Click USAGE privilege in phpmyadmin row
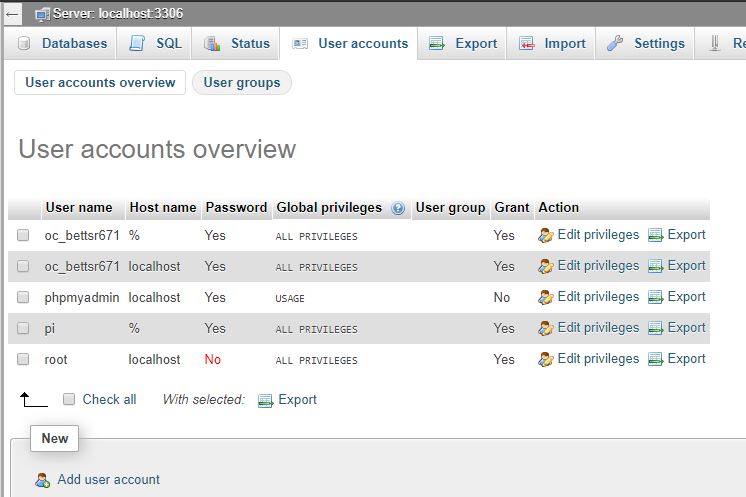The width and height of the screenshot is (746, 497). click(x=290, y=299)
